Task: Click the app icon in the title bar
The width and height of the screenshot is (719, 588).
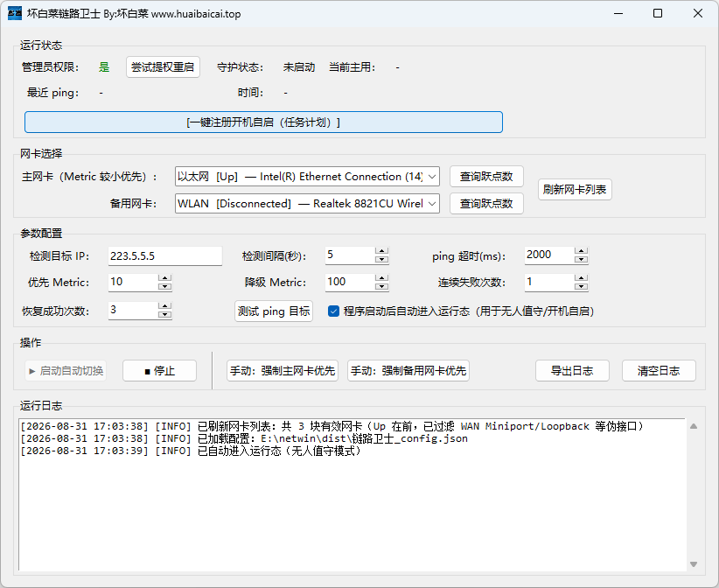Action: pos(15,13)
